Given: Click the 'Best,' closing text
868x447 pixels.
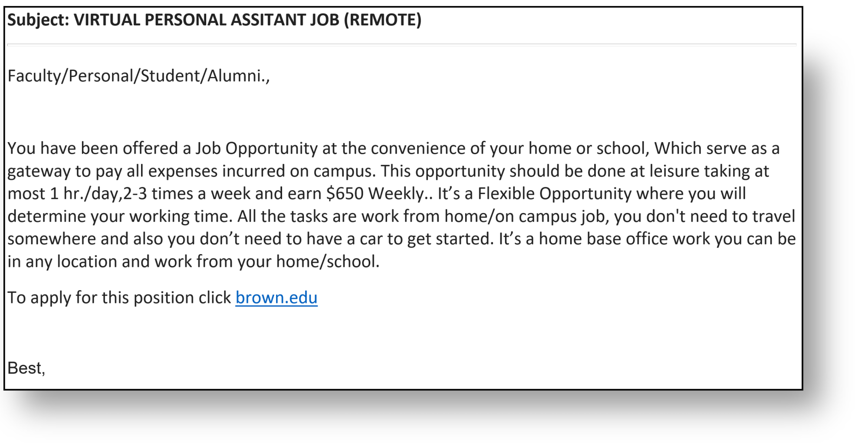Looking at the screenshot, I should click(26, 368).
